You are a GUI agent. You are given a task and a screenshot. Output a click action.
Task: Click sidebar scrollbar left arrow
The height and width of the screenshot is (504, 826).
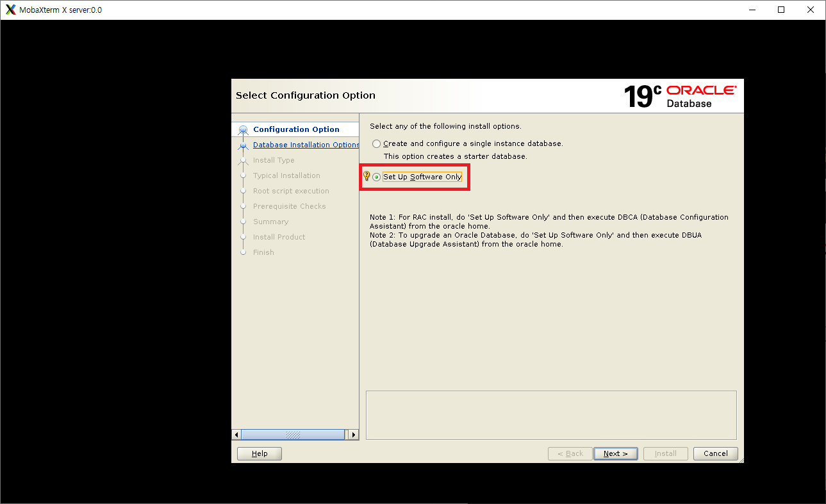[x=236, y=435]
